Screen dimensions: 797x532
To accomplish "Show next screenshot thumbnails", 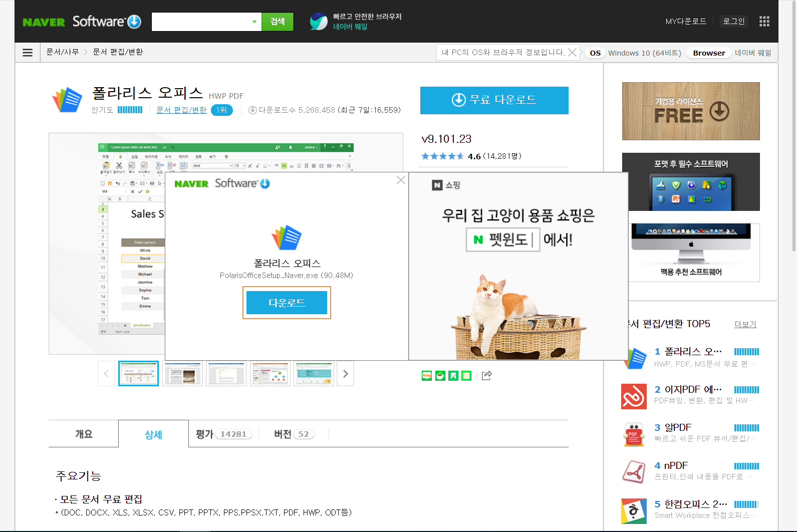I will tap(345, 374).
